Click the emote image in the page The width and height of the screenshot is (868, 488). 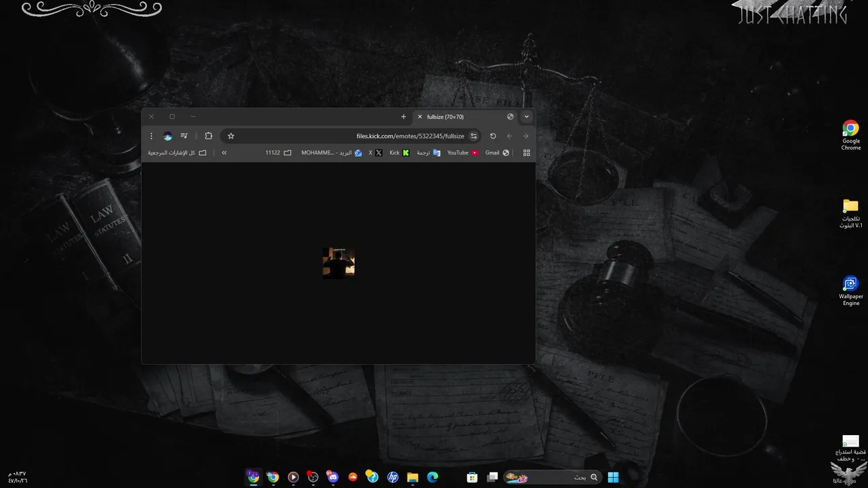coord(338,263)
